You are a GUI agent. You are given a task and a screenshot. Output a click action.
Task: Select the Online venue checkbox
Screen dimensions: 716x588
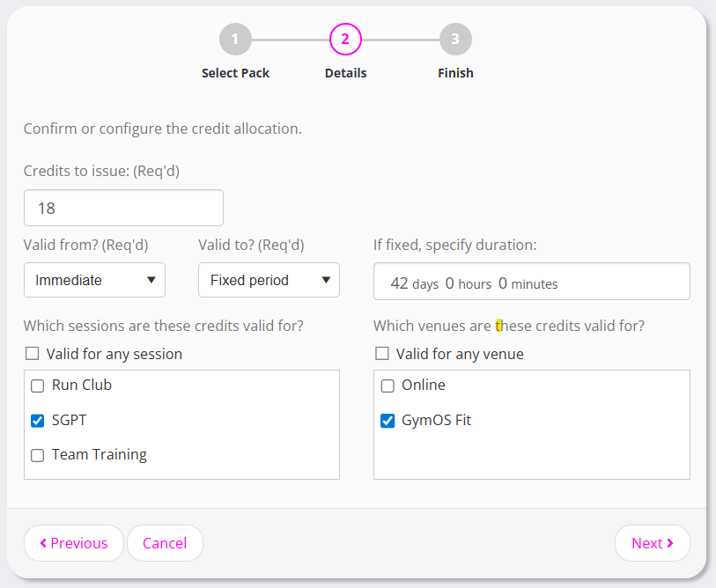[x=388, y=386]
